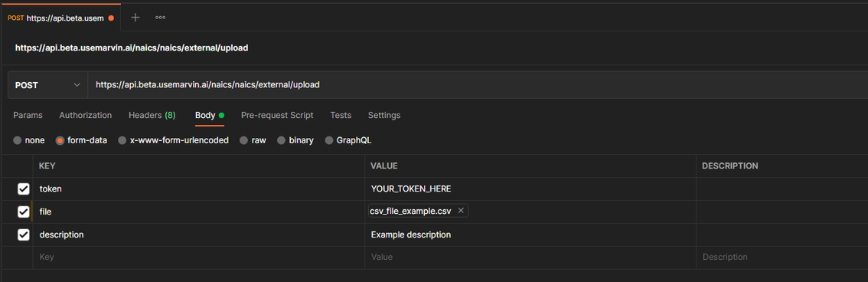Edit the YOUR_TOKEN_HERE value cell
868x282 pixels.
click(530, 189)
